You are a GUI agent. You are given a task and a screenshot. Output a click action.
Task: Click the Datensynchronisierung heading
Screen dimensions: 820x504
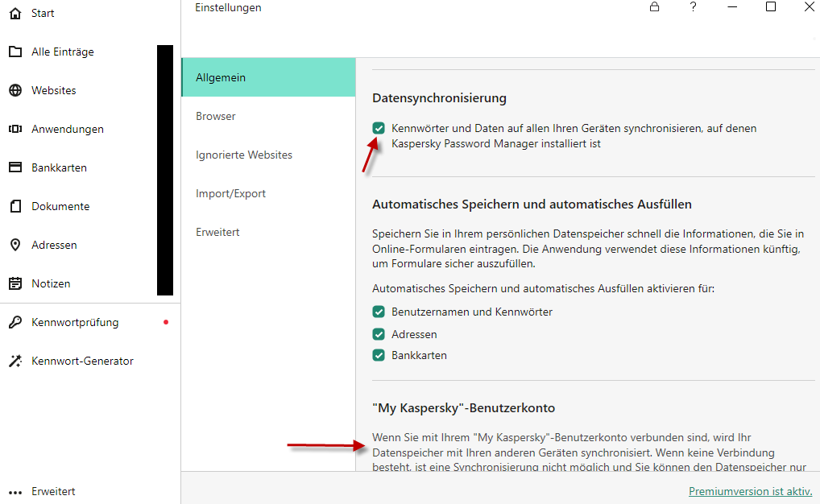click(439, 98)
